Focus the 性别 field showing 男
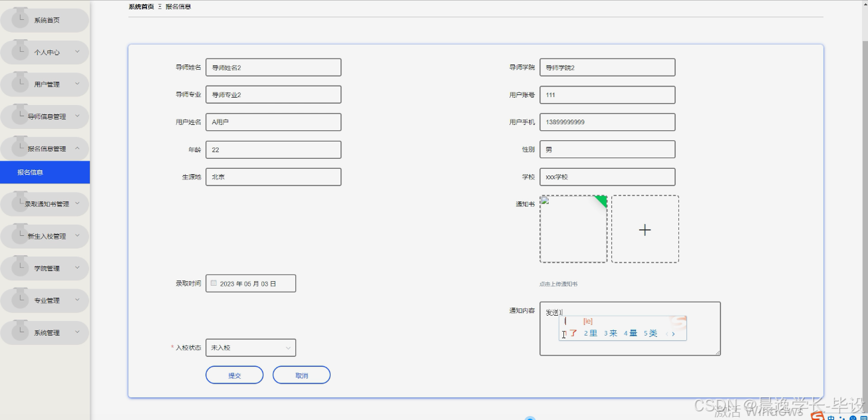Viewport: 868px width, 420px height. (607, 150)
